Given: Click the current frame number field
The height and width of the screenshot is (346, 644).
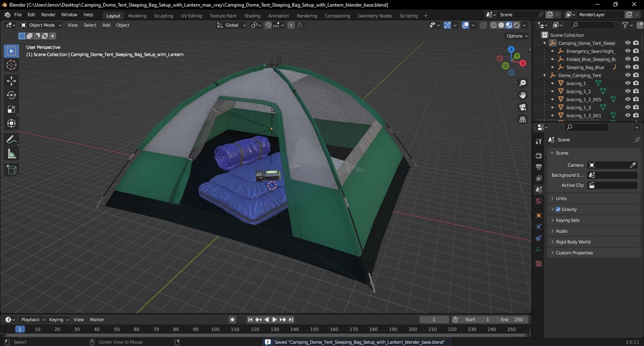Looking at the screenshot, I should [434, 320].
